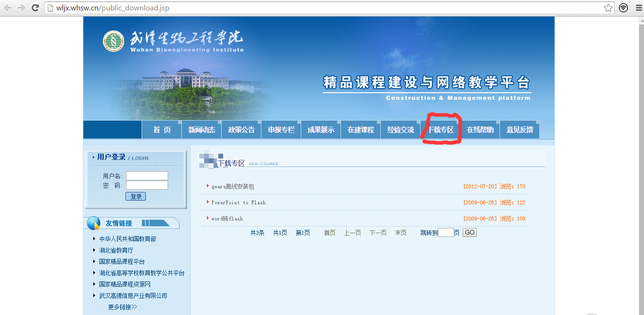Open gears离线安装包 download link
This screenshot has width=644, height=315.
pyautogui.click(x=233, y=187)
